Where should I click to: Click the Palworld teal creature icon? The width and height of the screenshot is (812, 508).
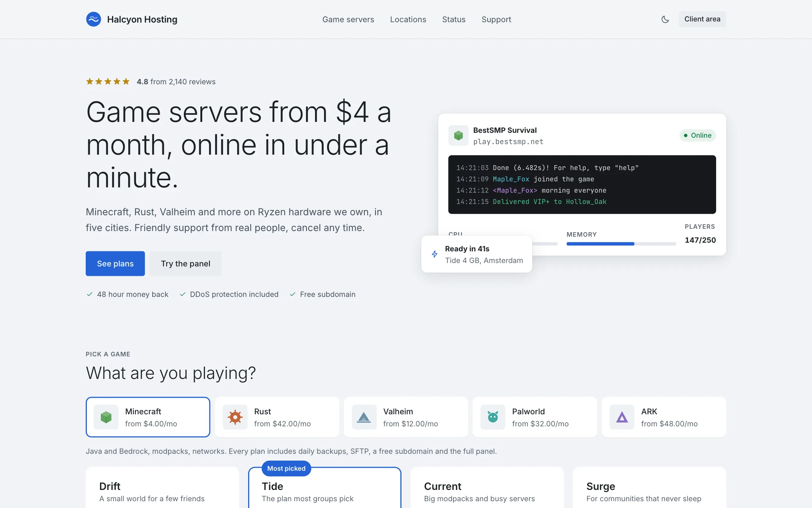493,417
